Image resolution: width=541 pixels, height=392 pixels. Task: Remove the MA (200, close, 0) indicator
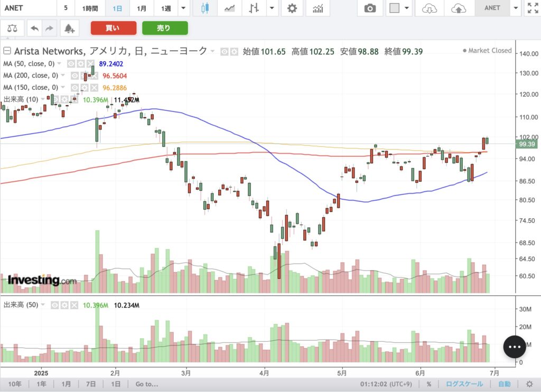[x=94, y=76]
